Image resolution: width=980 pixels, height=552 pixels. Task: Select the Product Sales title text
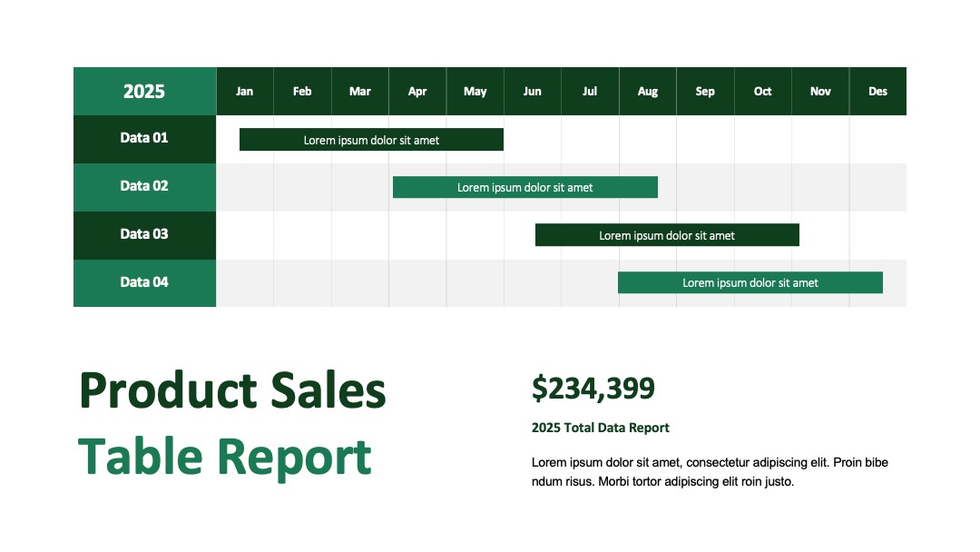coord(232,390)
